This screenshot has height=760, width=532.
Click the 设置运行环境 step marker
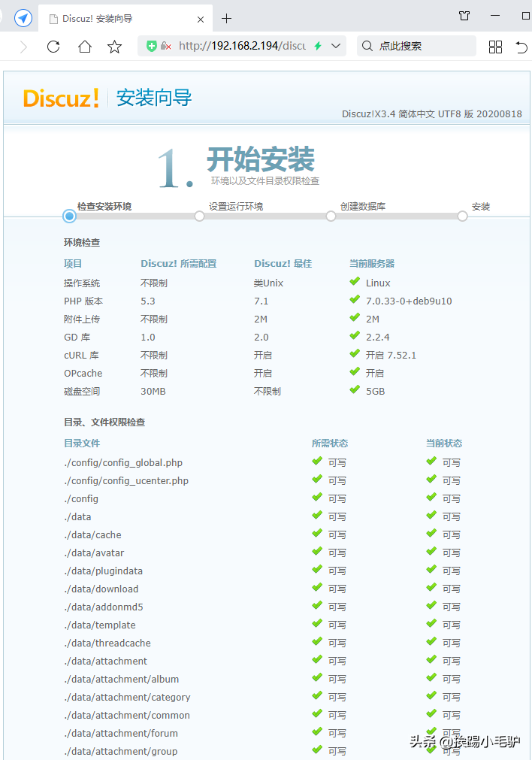pyautogui.click(x=199, y=216)
